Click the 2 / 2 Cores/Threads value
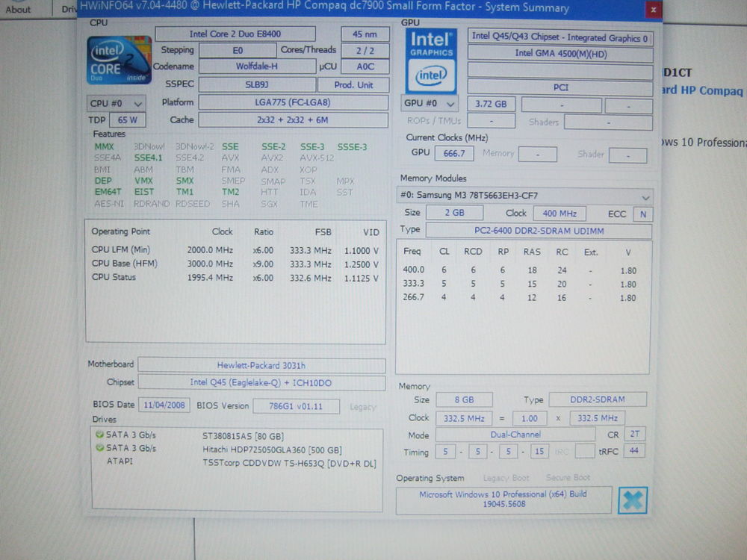 pos(365,51)
